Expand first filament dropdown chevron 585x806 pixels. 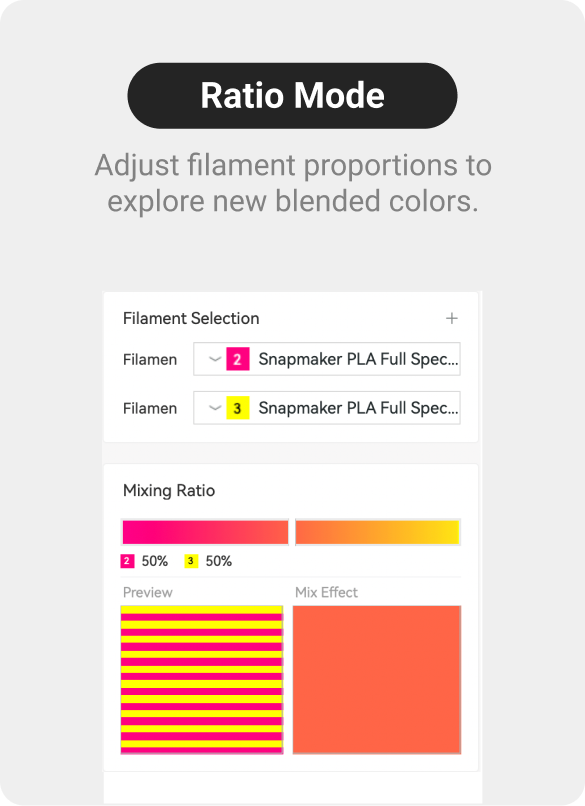click(x=214, y=359)
